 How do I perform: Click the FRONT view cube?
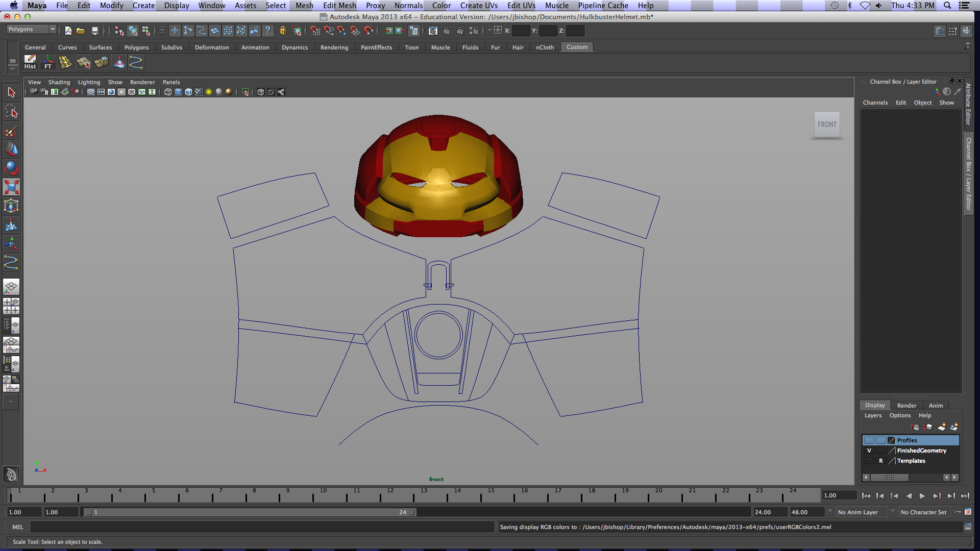pyautogui.click(x=827, y=124)
